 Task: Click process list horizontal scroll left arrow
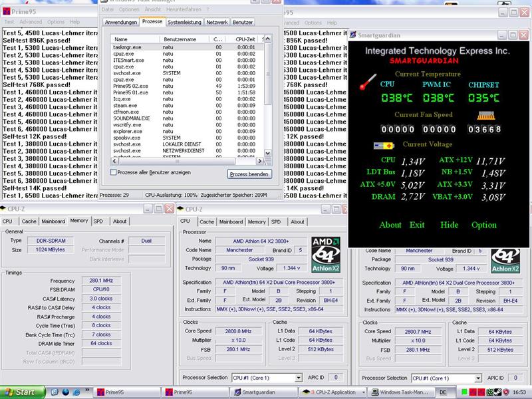(x=114, y=161)
